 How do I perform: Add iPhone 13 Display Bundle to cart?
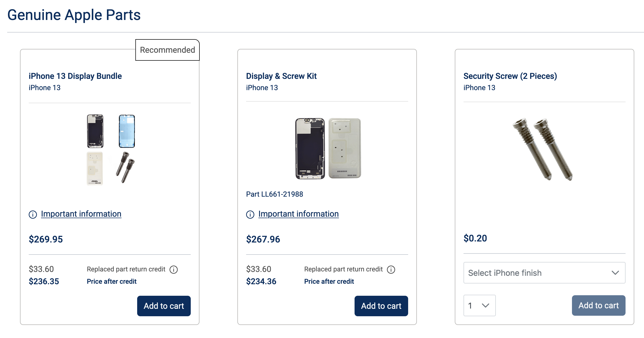[x=164, y=306]
